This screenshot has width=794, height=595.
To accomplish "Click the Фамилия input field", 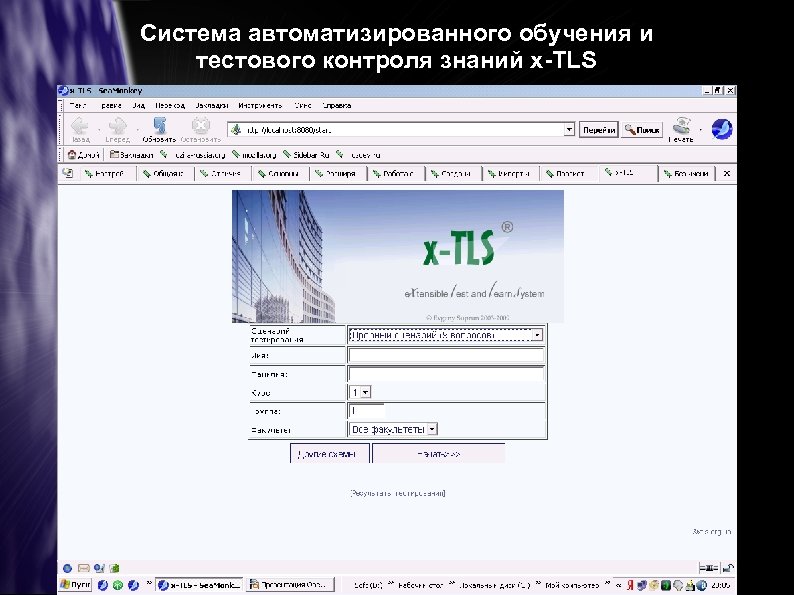I will (446, 374).
